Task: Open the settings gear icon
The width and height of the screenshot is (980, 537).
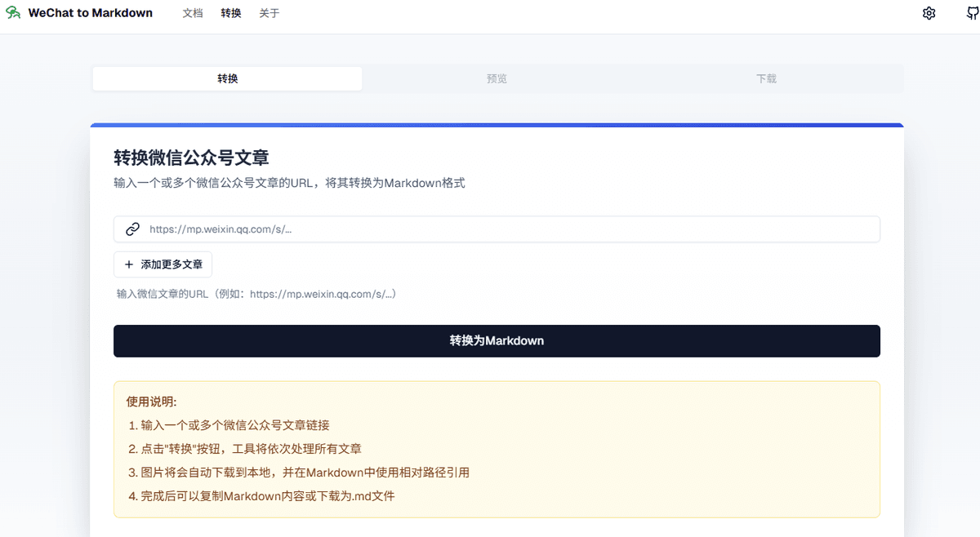Action: pos(929,13)
